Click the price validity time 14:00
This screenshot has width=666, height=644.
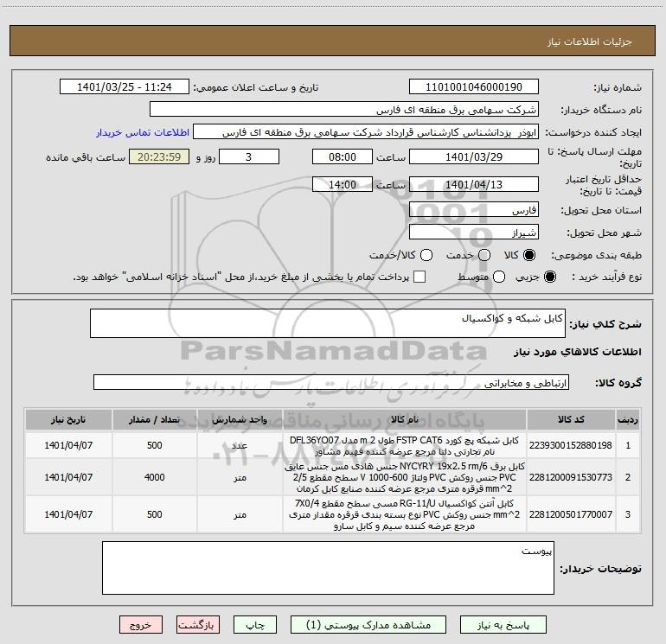pyautogui.click(x=343, y=184)
